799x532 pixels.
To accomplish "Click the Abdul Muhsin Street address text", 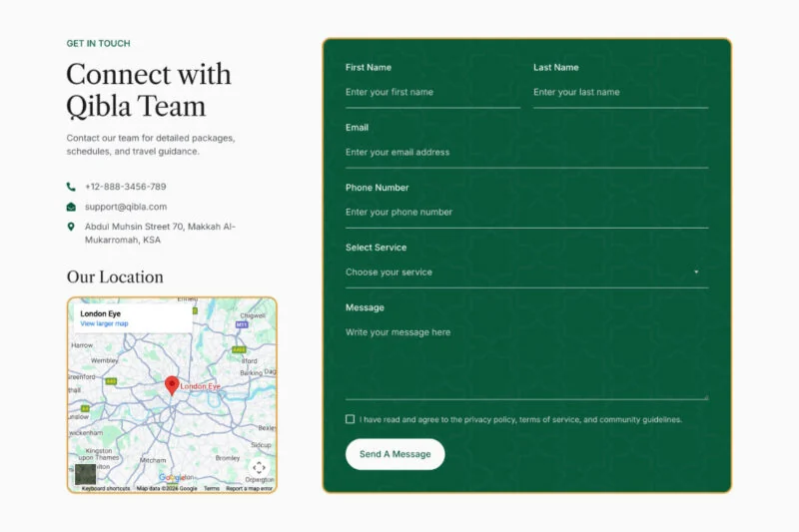I will pyautogui.click(x=160, y=234).
